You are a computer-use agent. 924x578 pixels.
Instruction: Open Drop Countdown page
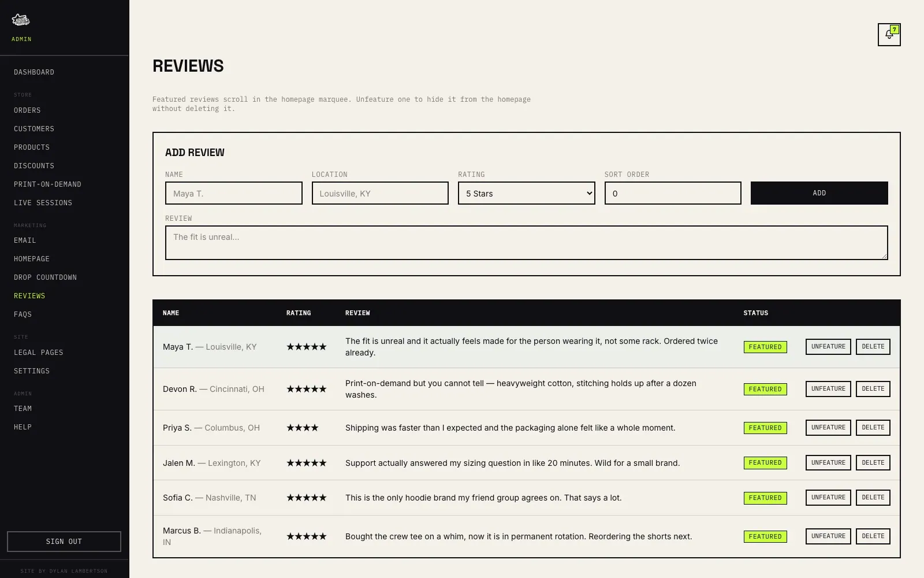click(45, 277)
